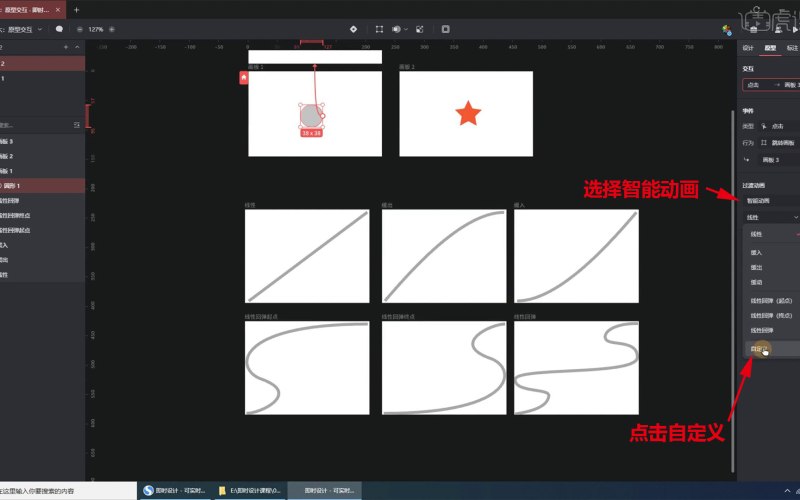Choose 自定义 custom easing option
Image resolution: width=800 pixels, height=500 pixels.
click(772, 349)
